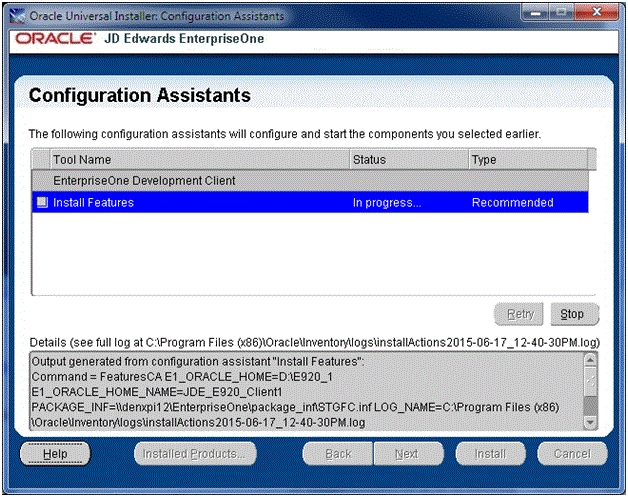Click the Next button

409,454
